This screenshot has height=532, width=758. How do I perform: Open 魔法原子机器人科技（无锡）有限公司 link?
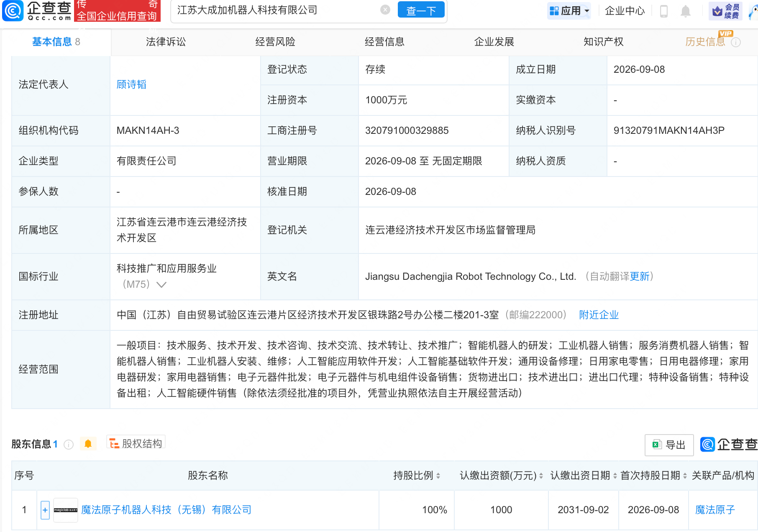click(166, 510)
